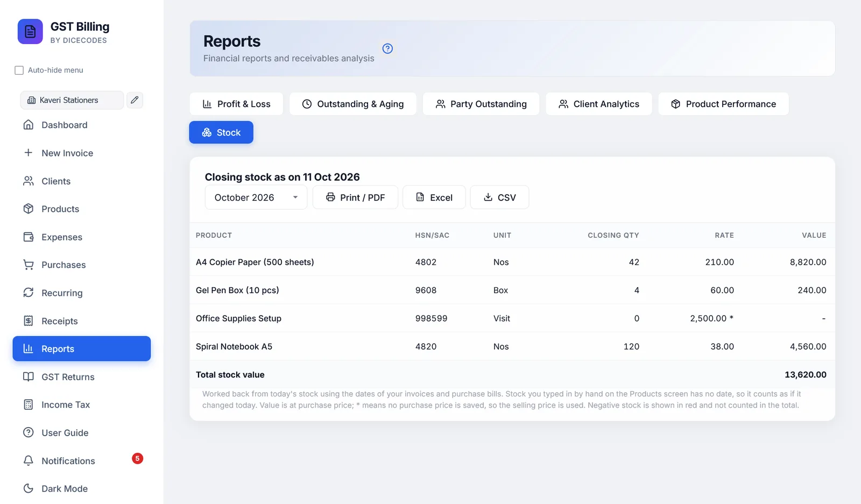861x504 pixels.
Task: Click the plus icon for New Invoice
Action: tap(29, 153)
